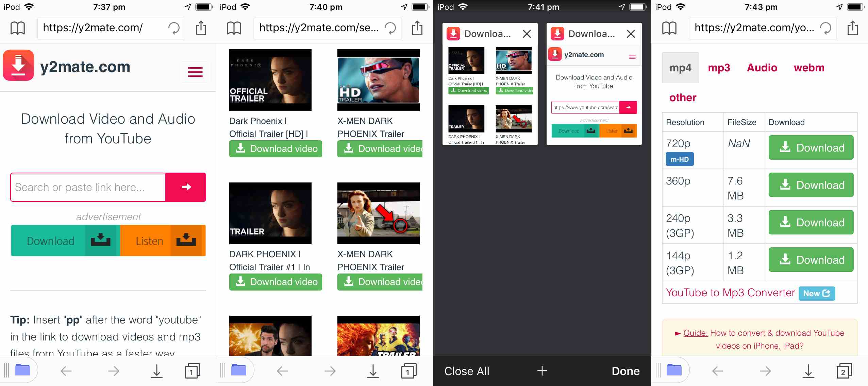The width and height of the screenshot is (868, 386).
Task: Open downloads arrow in first screen bottom bar
Action: coord(157,371)
